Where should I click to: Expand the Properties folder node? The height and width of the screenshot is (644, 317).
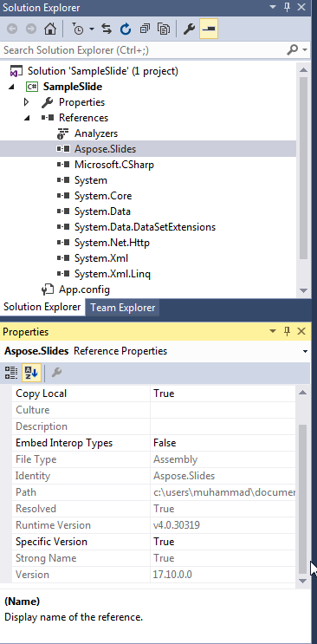(x=27, y=102)
